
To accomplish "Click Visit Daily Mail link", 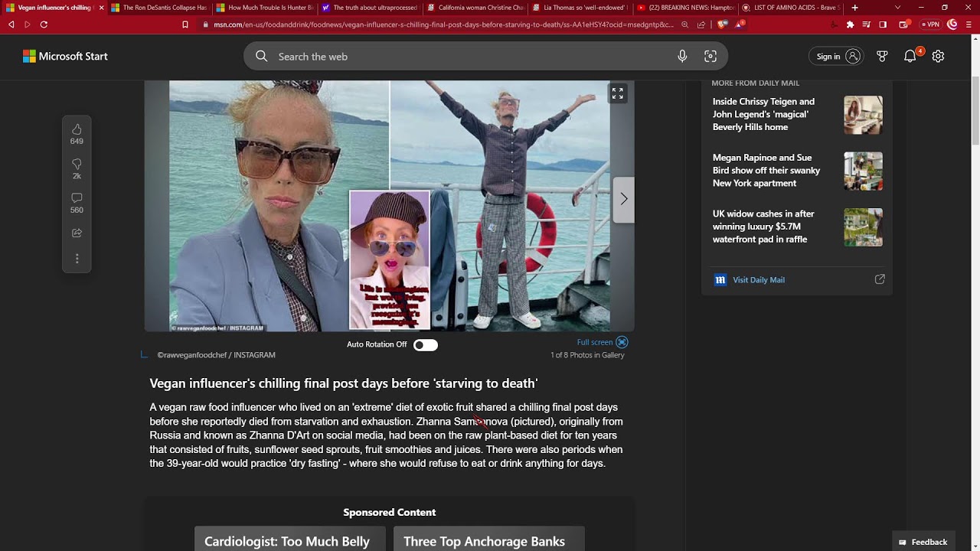I will pos(758,280).
